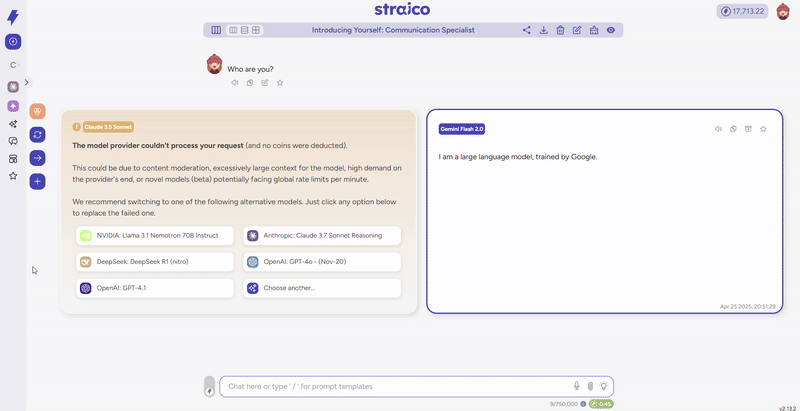The image size is (800, 411).
Task: Play audio of the Gemini Flash response
Action: click(718, 129)
